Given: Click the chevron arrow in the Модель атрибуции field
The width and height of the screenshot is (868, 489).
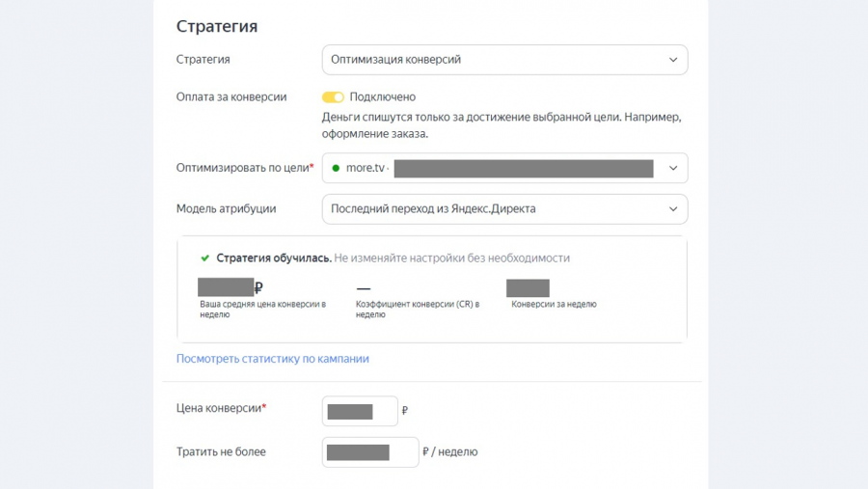Looking at the screenshot, I should [x=673, y=208].
